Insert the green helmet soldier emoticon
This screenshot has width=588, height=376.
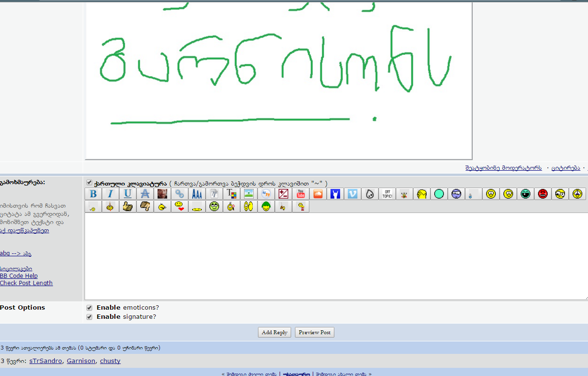click(266, 207)
